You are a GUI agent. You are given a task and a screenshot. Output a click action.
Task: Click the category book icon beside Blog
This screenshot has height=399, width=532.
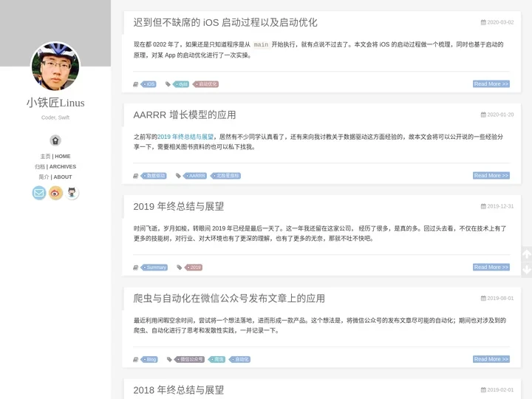(x=136, y=359)
